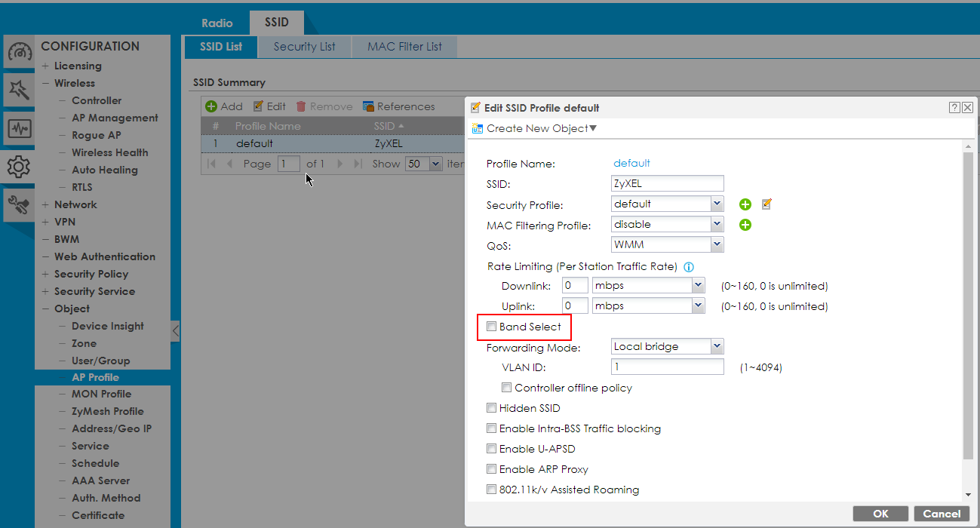Enable the Band Select checkbox
The image size is (980, 528).
[x=492, y=327]
